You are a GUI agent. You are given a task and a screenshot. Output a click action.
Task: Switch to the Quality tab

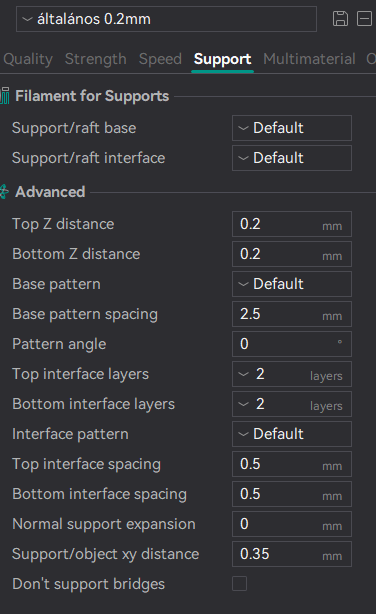(28, 59)
